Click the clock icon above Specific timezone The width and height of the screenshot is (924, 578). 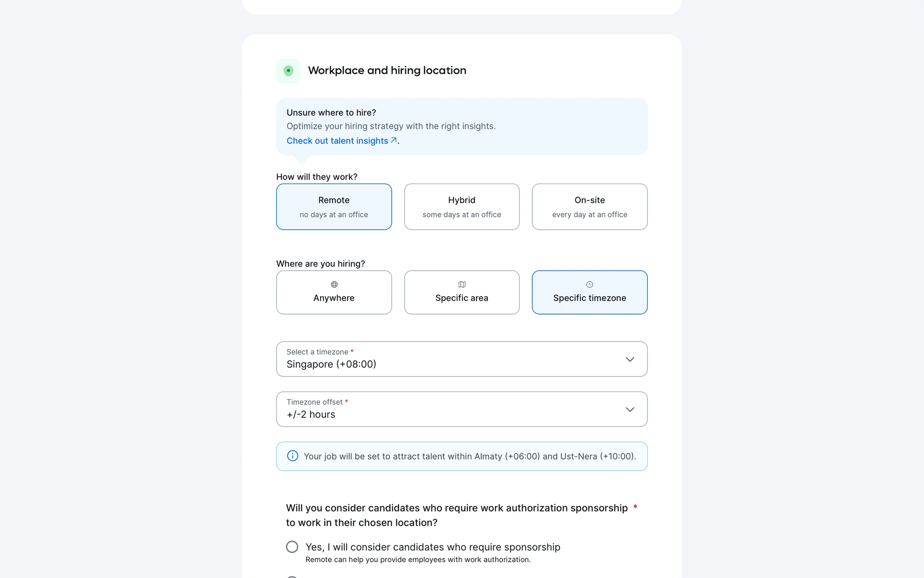click(590, 284)
